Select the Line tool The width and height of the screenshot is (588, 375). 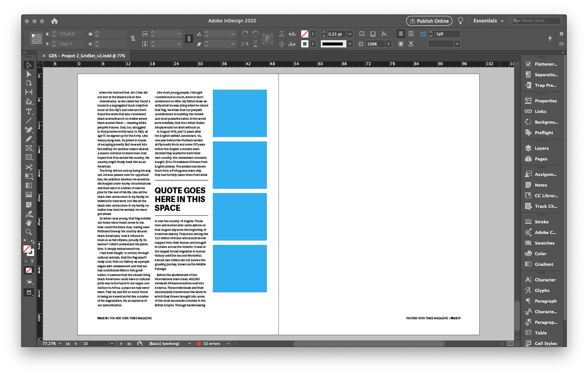29,121
